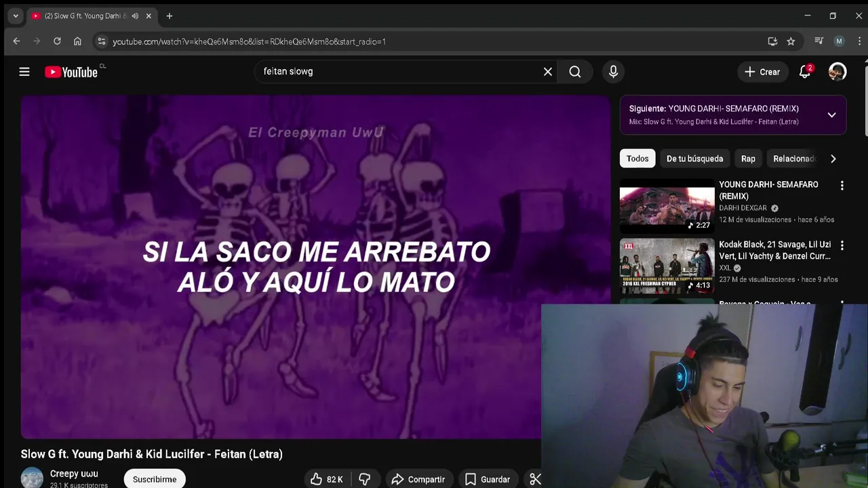
Task: Mute the tab via speaker icon
Action: (x=135, y=16)
